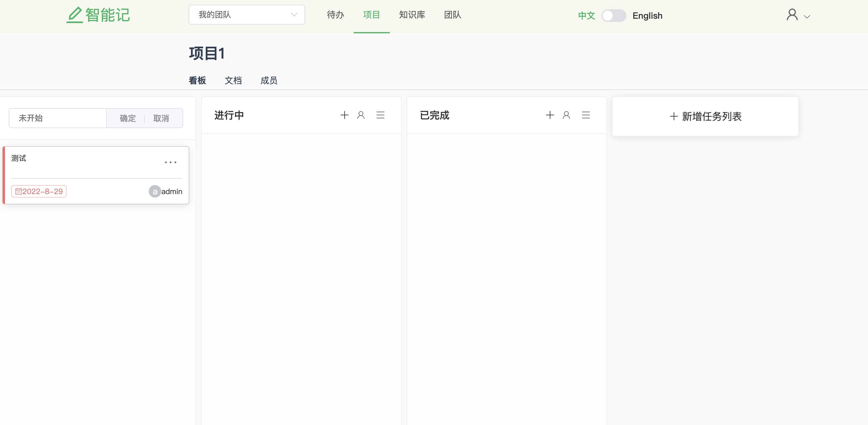Expand user account menu arrow
This screenshot has width=868, height=425.
coord(807,17)
